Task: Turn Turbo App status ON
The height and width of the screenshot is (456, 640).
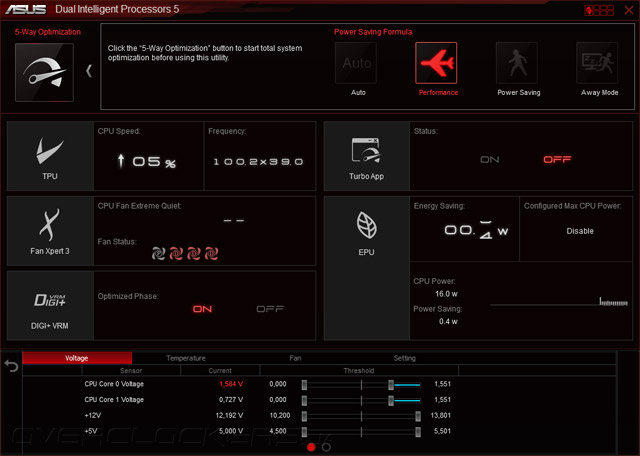Action: (489, 160)
